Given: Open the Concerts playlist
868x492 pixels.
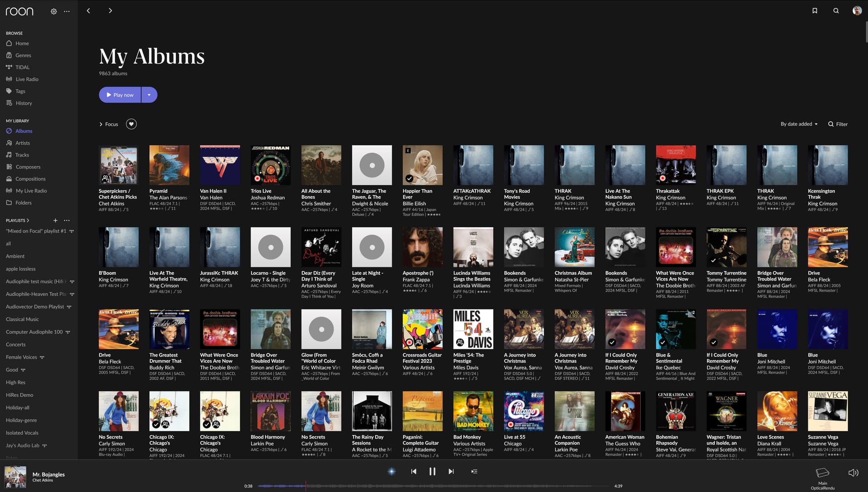Looking at the screenshot, I should [x=15, y=345].
